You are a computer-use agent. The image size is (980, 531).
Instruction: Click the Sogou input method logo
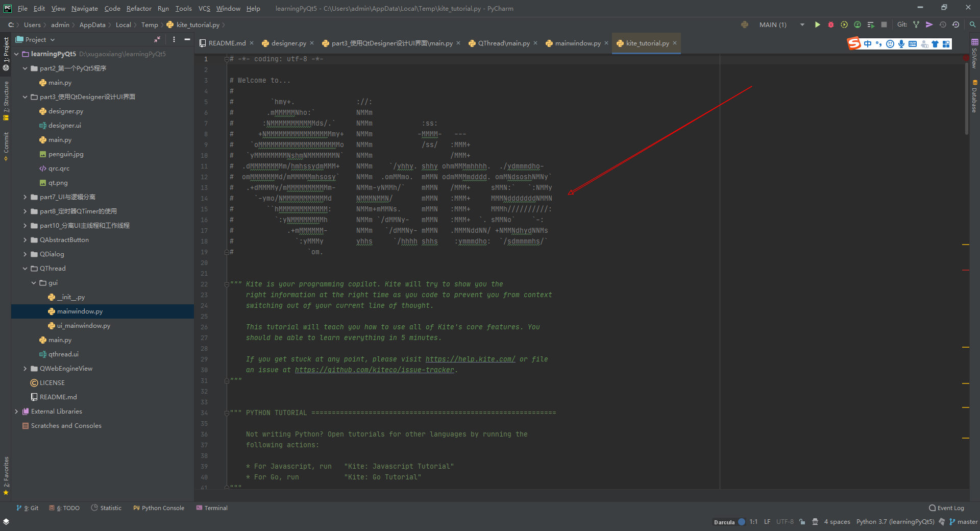click(854, 44)
